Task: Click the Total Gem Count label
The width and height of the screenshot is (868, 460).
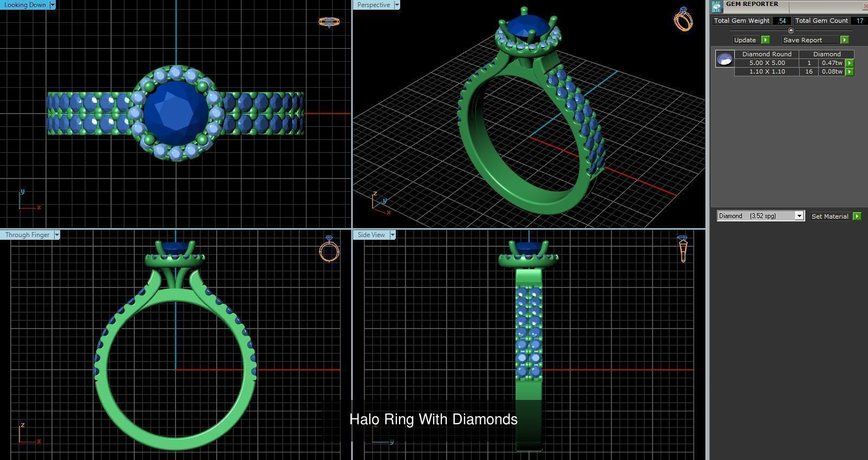Action: pos(821,21)
